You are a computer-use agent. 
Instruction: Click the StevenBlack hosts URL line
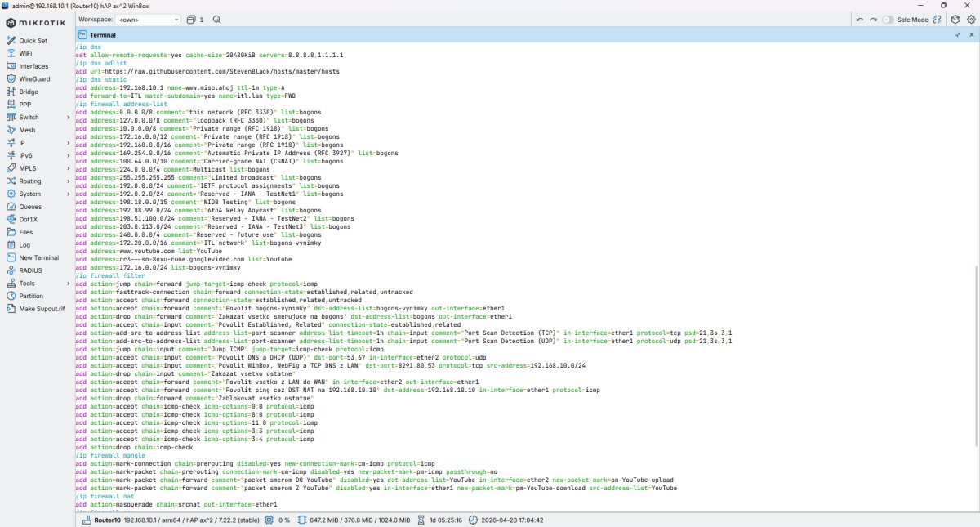[207, 71]
